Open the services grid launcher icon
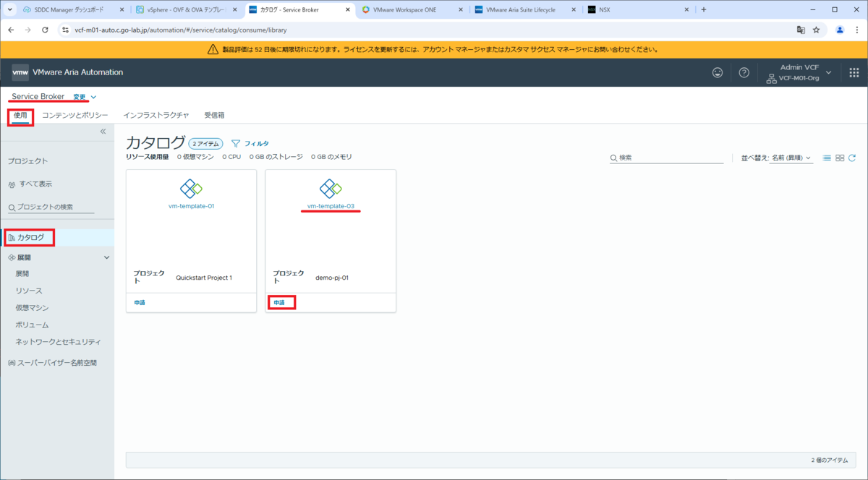This screenshot has height=480, width=868. click(854, 72)
